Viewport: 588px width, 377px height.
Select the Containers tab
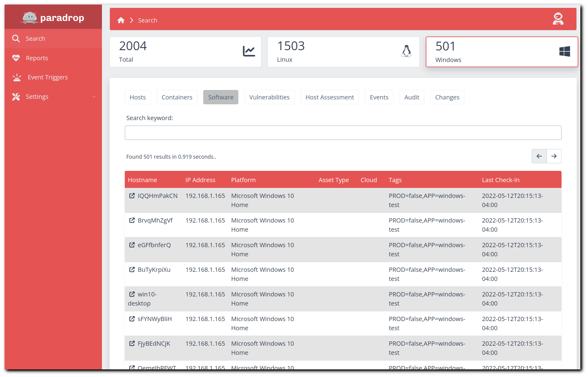[177, 97]
